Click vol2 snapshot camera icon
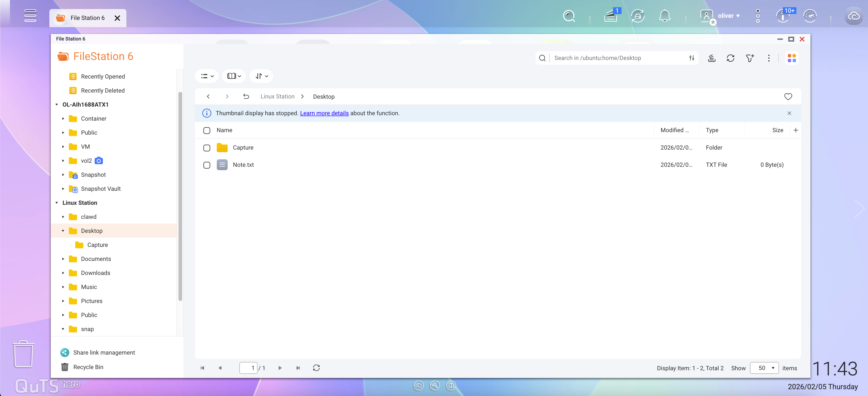The height and width of the screenshot is (396, 868). [x=99, y=161]
